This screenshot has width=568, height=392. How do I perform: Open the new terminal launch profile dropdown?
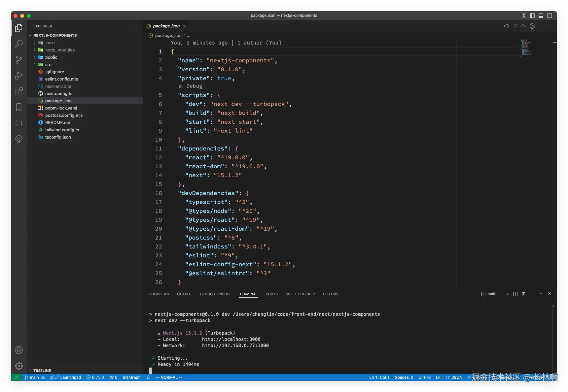tap(508, 294)
